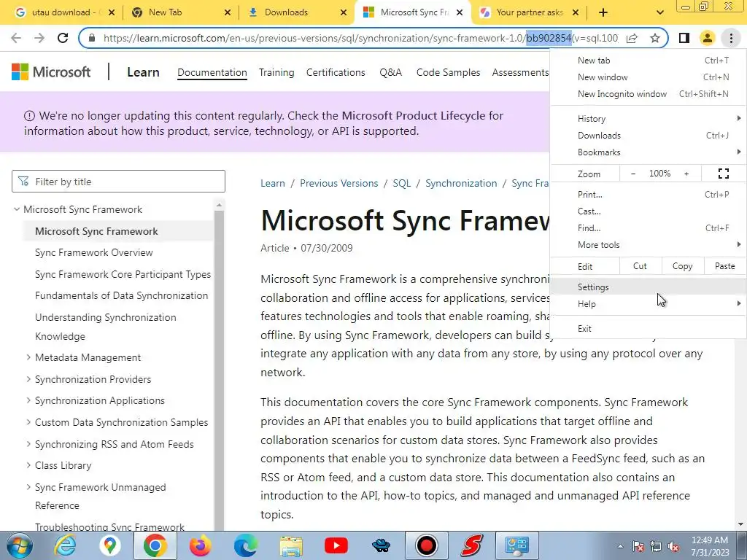Screen dimensions: 747x560
Task: Open the Chrome profile avatar
Action: 708,38
